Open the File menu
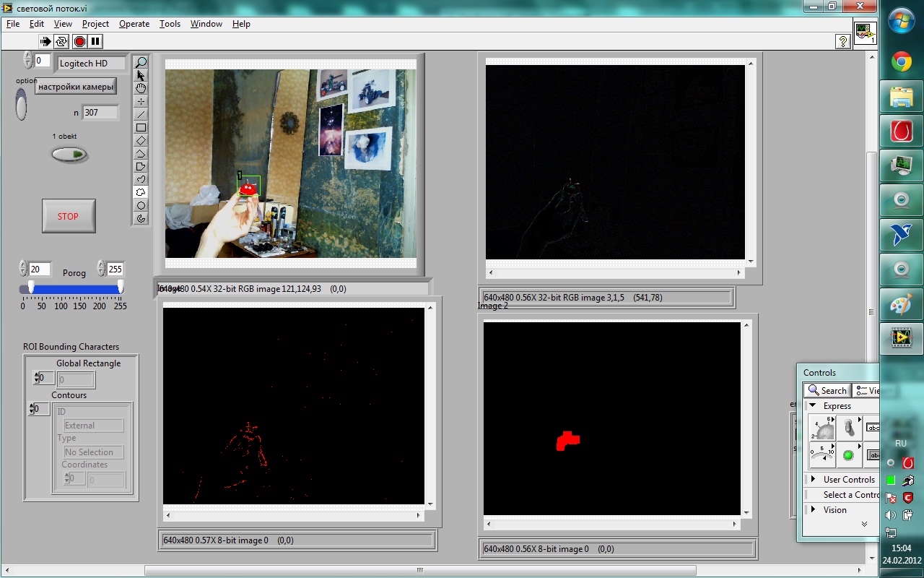 13,24
